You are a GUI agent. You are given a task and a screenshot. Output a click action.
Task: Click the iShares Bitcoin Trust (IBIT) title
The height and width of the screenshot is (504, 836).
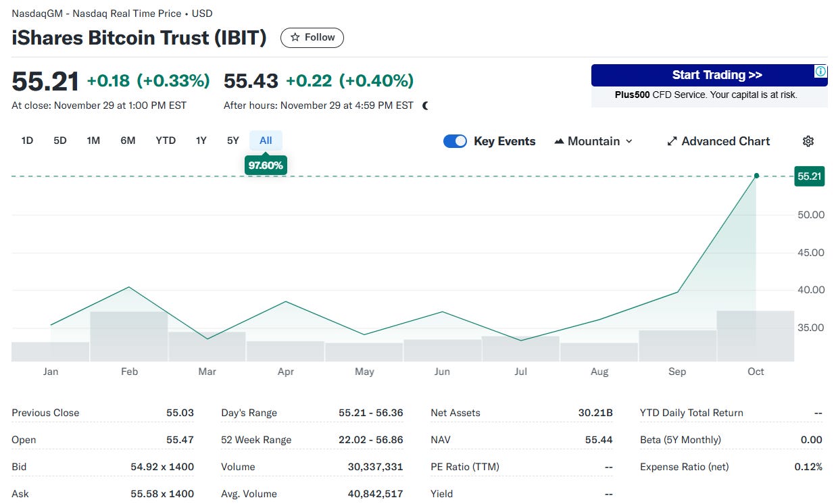tap(139, 38)
